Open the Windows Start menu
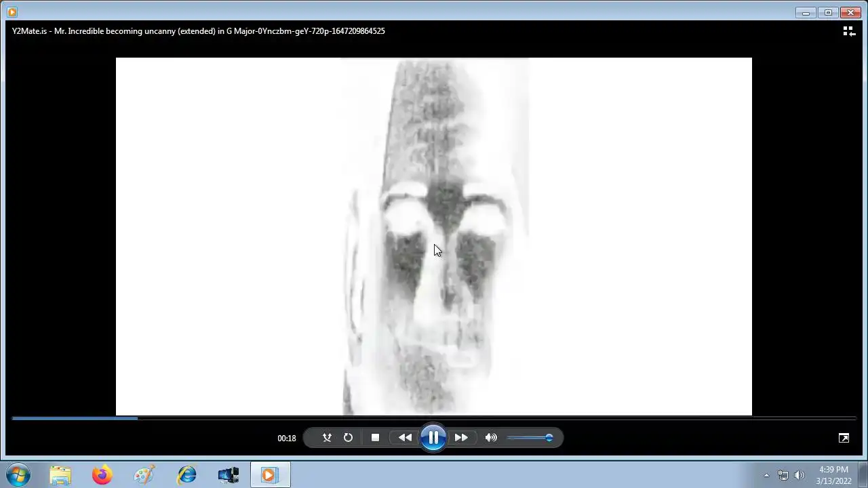This screenshot has width=868, height=488. pos(18,474)
